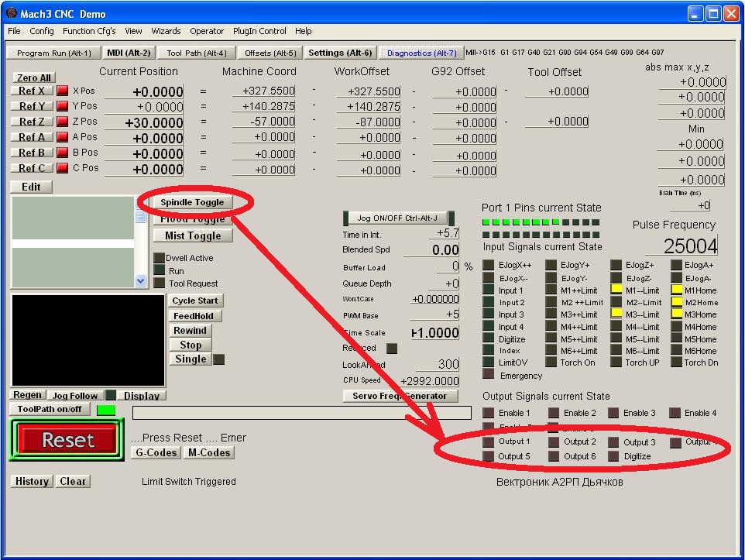745x560 pixels.
Task: Click the Time Scale value field
Action: 434,332
